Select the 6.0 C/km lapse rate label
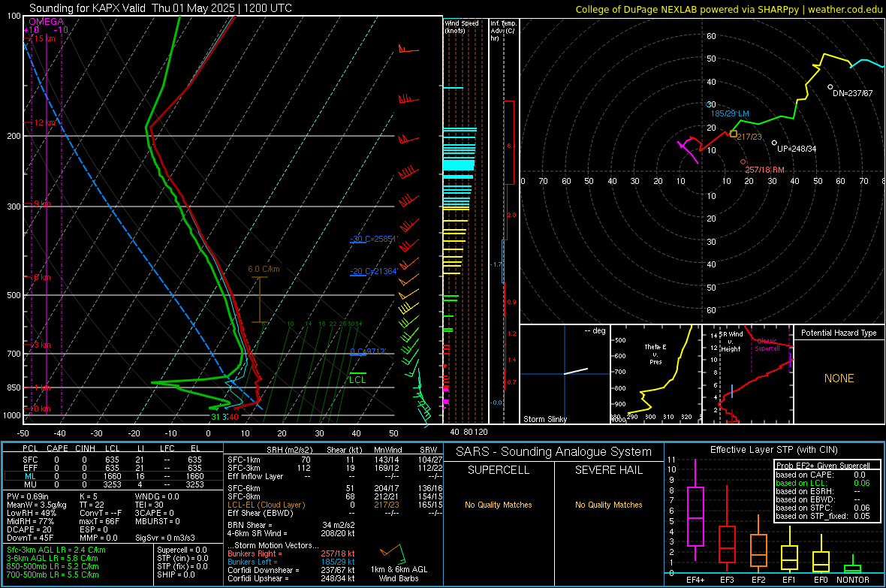Image resolution: width=886 pixels, height=588 pixels. click(x=264, y=269)
